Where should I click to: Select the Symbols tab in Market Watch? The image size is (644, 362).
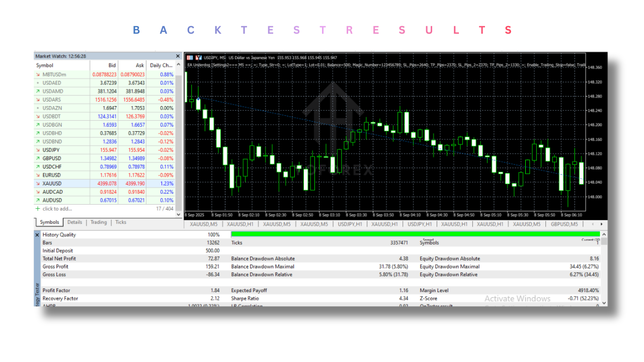click(x=48, y=222)
